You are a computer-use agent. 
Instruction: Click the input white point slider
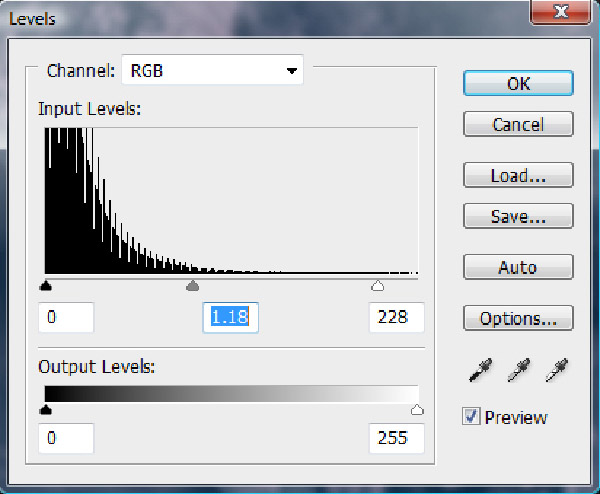click(x=378, y=285)
